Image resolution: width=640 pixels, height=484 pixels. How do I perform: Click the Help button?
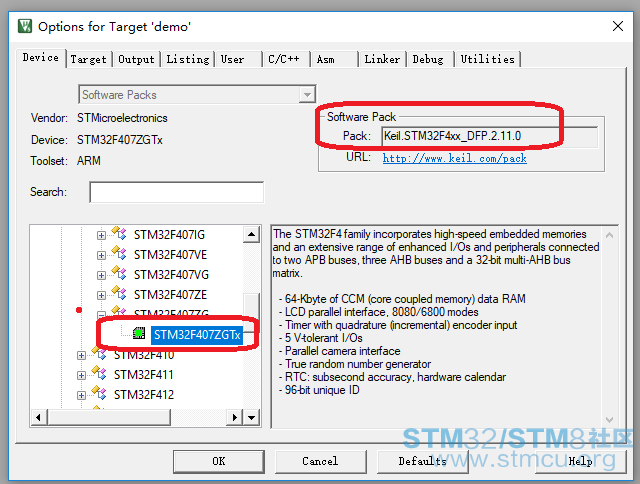(x=581, y=462)
